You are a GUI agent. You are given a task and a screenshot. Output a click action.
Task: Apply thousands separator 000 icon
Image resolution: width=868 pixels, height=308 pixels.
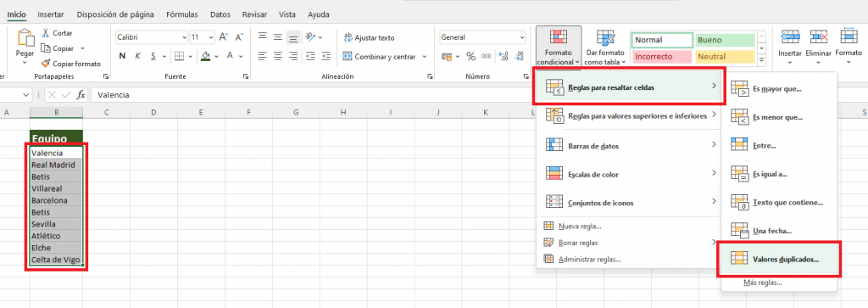coord(486,56)
